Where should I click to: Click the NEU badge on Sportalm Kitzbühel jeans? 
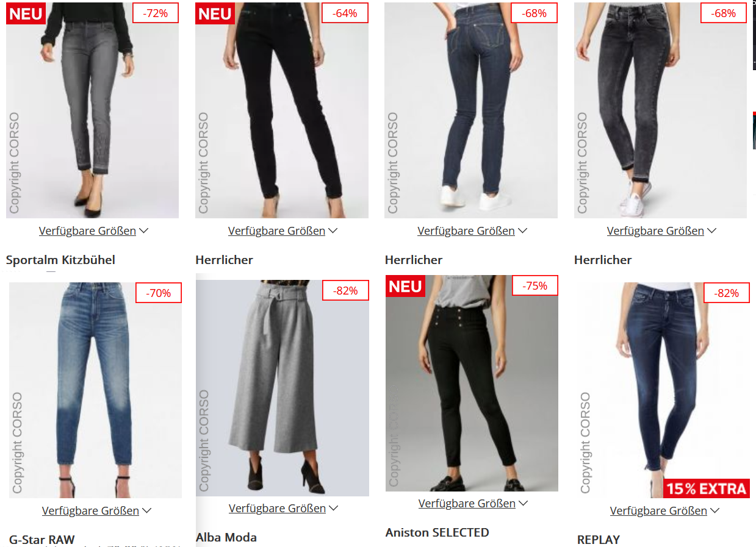26,13
